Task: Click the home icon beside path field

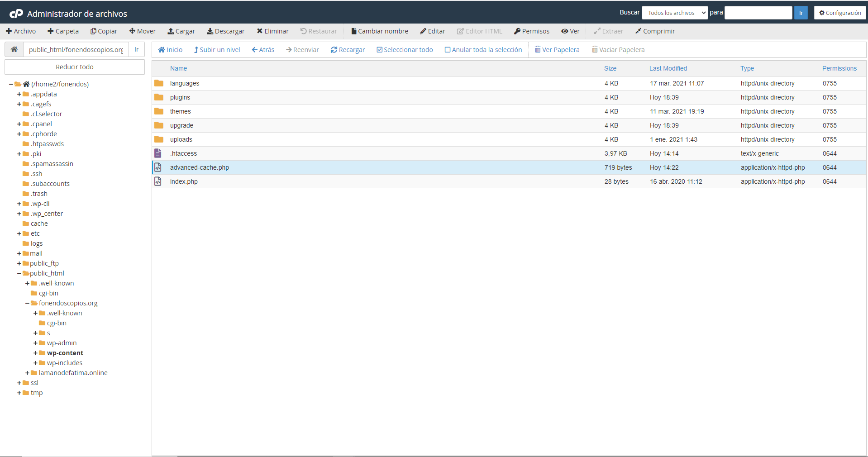Action: [x=14, y=49]
